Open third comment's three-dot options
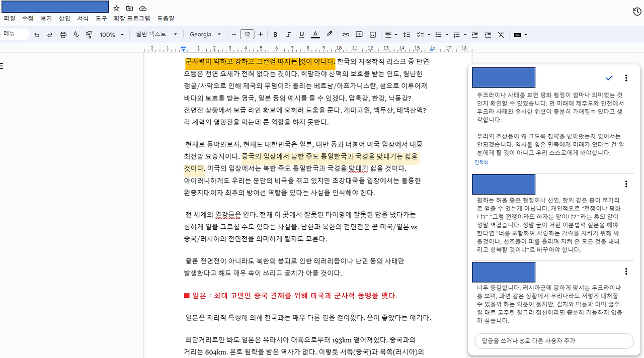This screenshot has height=358, width=644. (x=626, y=272)
